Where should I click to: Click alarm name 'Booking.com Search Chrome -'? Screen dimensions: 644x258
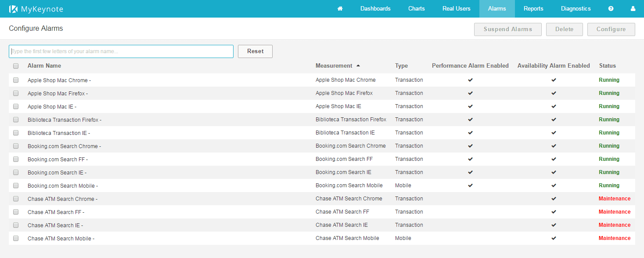[64, 146]
